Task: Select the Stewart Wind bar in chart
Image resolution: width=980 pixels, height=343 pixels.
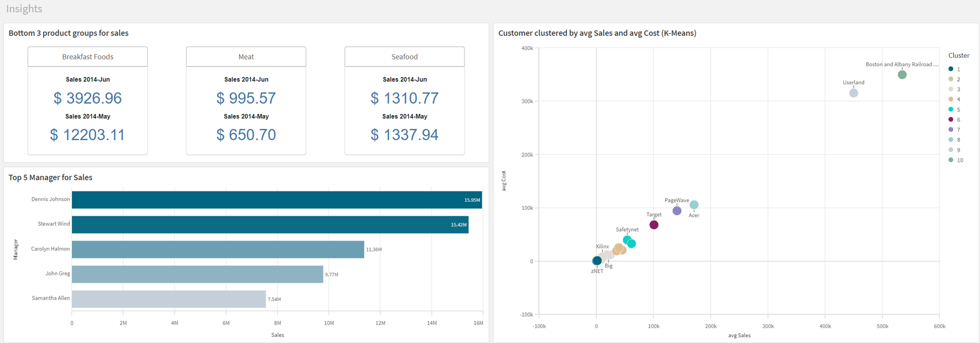Action: (270, 224)
